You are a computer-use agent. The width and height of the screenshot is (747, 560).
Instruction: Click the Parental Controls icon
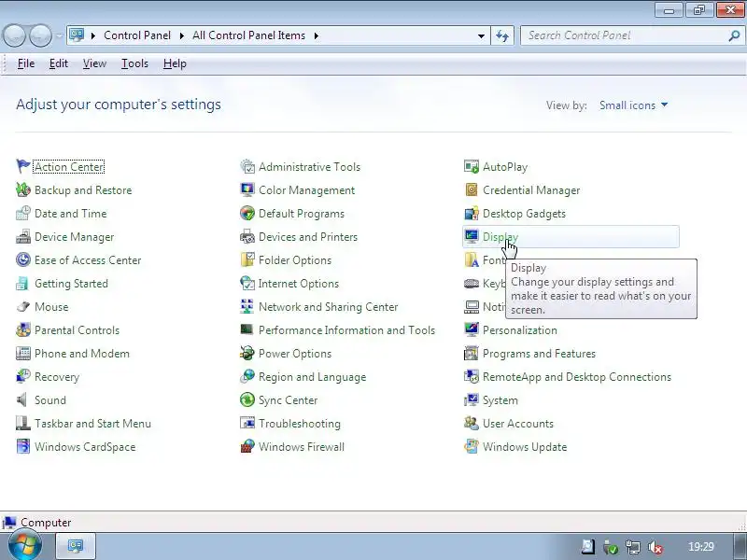click(x=22, y=329)
